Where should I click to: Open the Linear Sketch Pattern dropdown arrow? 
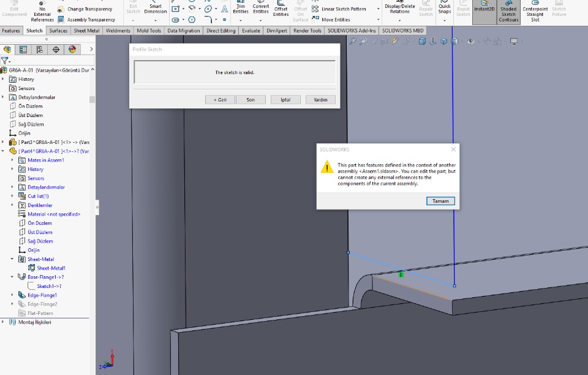pyautogui.click(x=378, y=9)
